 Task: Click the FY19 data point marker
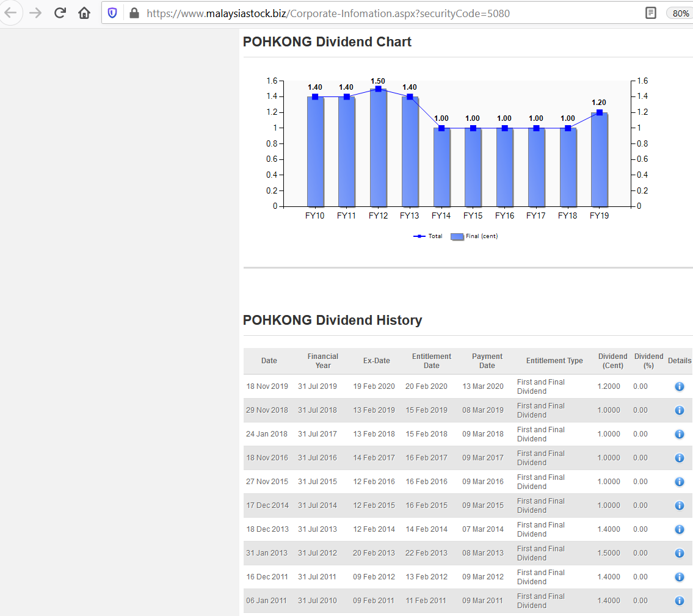point(600,112)
